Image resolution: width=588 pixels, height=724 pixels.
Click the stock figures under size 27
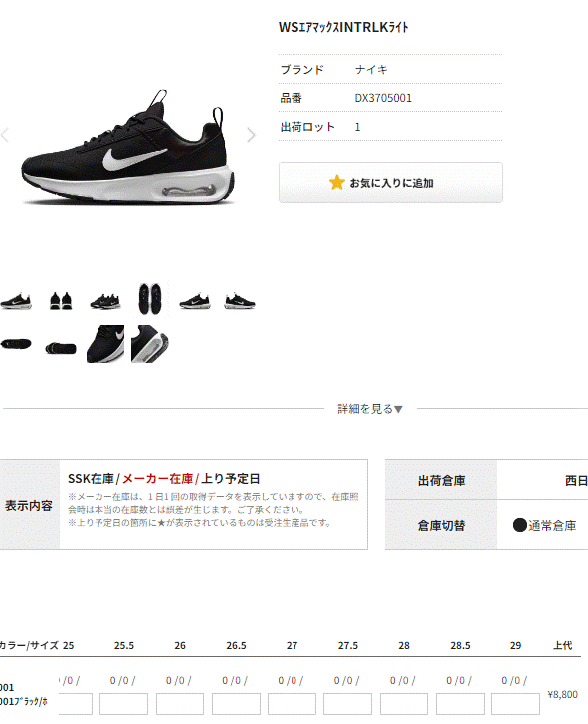(291, 680)
